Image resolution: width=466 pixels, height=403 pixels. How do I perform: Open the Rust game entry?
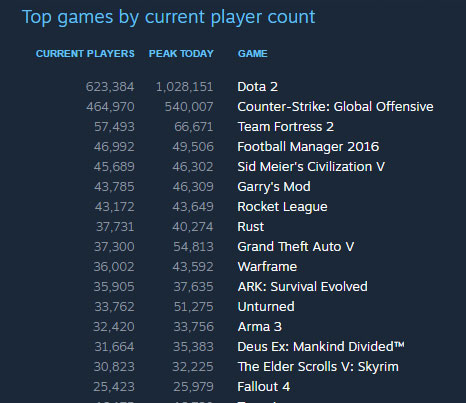(250, 227)
